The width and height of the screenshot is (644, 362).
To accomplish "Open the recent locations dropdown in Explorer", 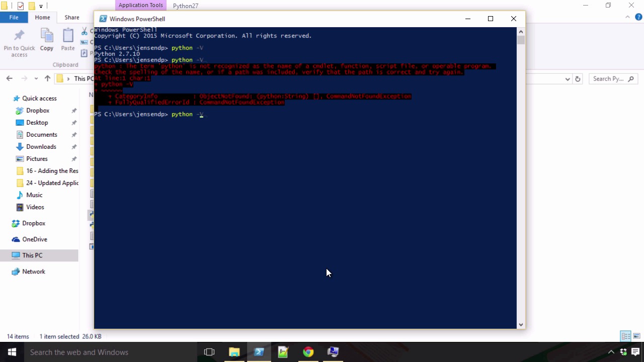I will point(36,79).
